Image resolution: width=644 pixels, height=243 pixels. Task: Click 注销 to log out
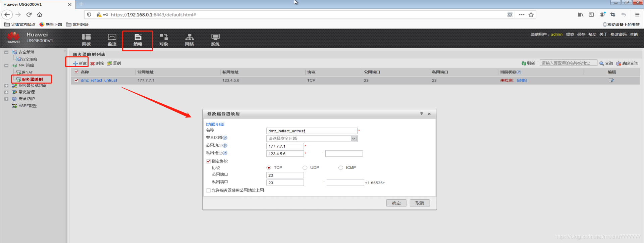[x=633, y=34]
